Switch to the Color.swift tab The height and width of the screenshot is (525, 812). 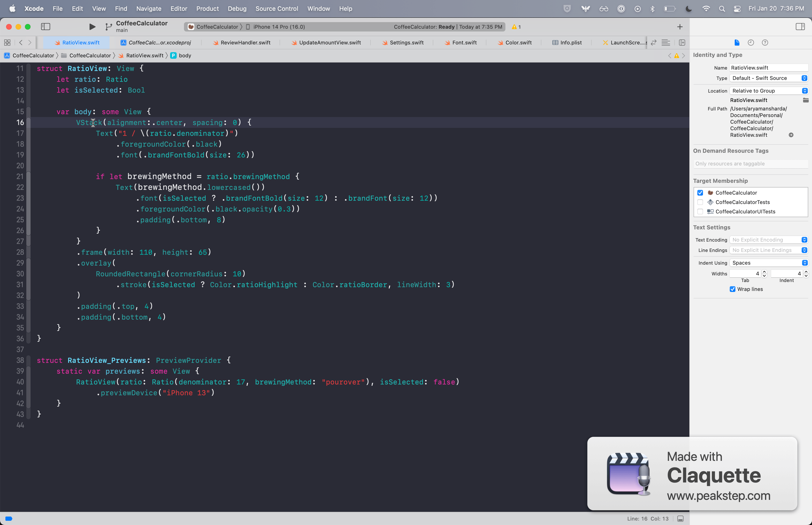(x=518, y=42)
